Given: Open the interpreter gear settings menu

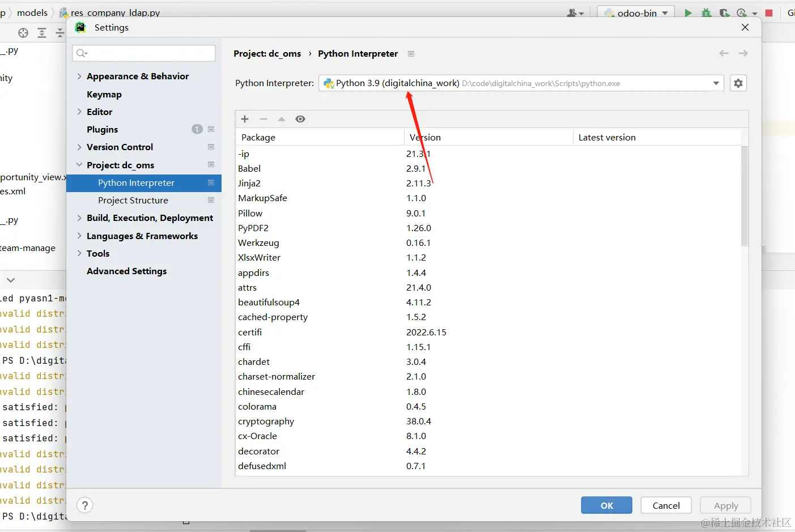Looking at the screenshot, I should [x=738, y=83].
